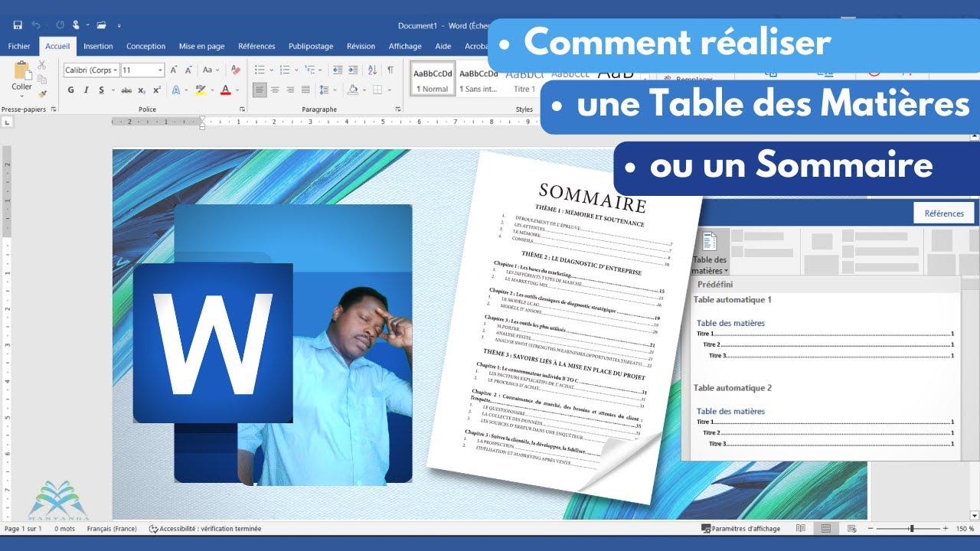Image resolution: width=980 pixels, height=551 pixels.
Task: Decrease the paragraph indent
Action: [x=338, y=70]
